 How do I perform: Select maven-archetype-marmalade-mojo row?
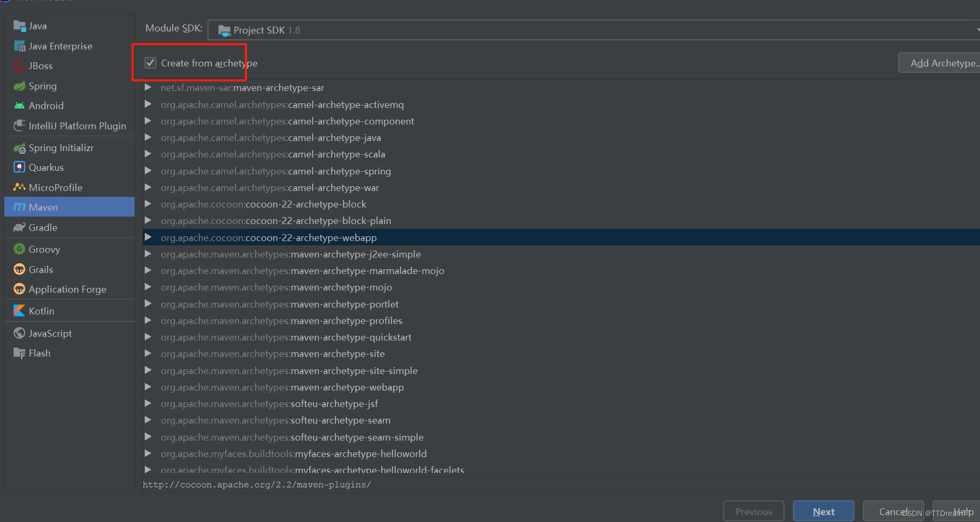click(561, 270)
